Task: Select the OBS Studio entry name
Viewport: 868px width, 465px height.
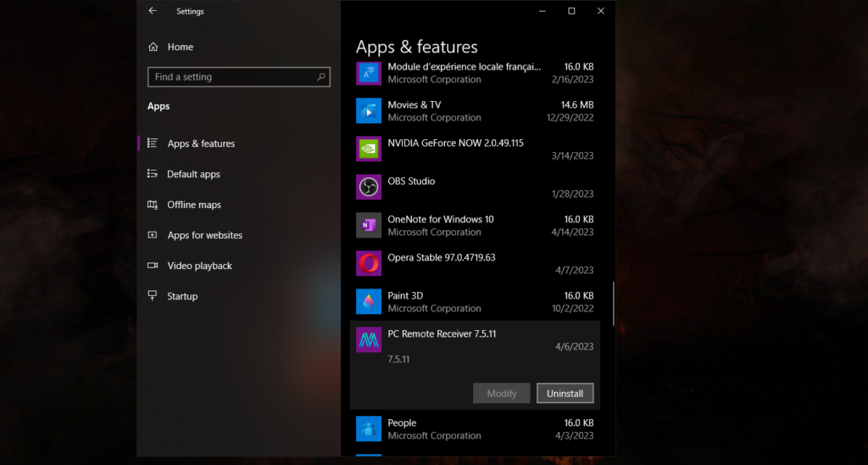Action: pos(411,182)
